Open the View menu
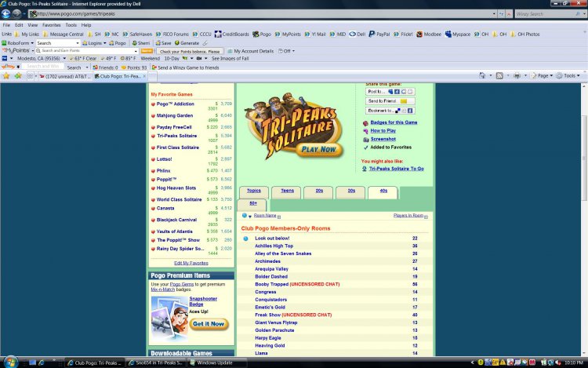Image resolution: width=588 pixels, height=368 pixels. click(x=33, y=25)
